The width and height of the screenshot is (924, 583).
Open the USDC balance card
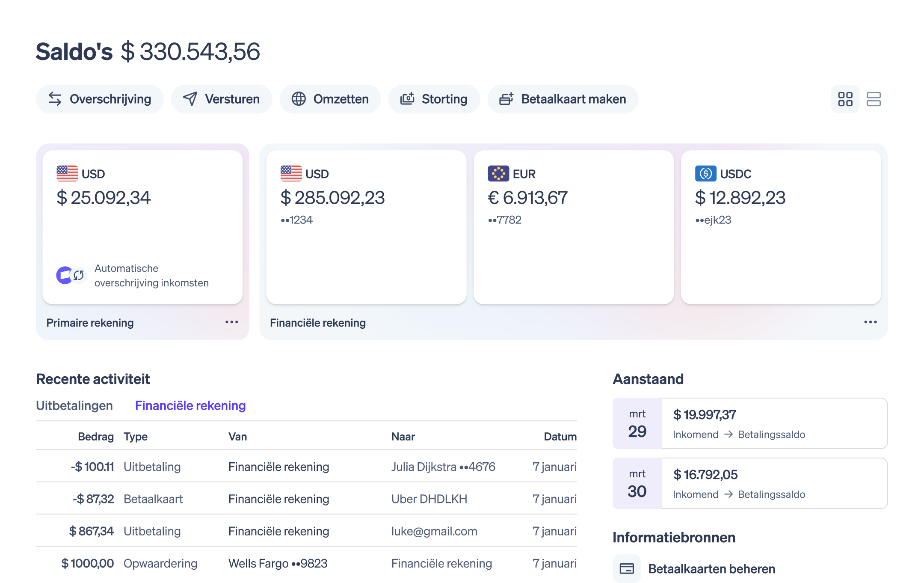tap(781, 227)
